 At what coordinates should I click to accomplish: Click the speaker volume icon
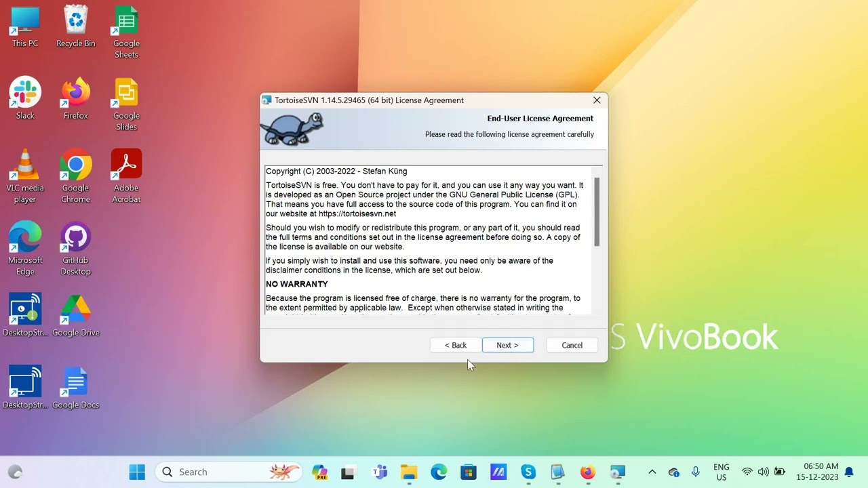click(764, 472)
